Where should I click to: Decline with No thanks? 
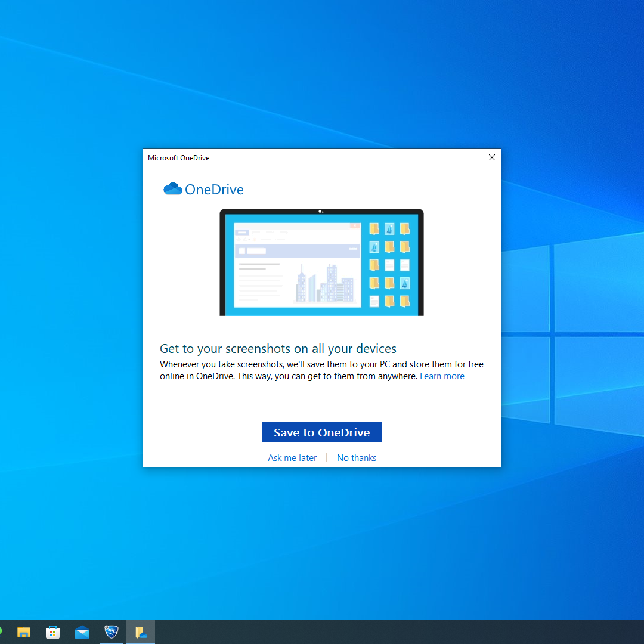[357, 457]
